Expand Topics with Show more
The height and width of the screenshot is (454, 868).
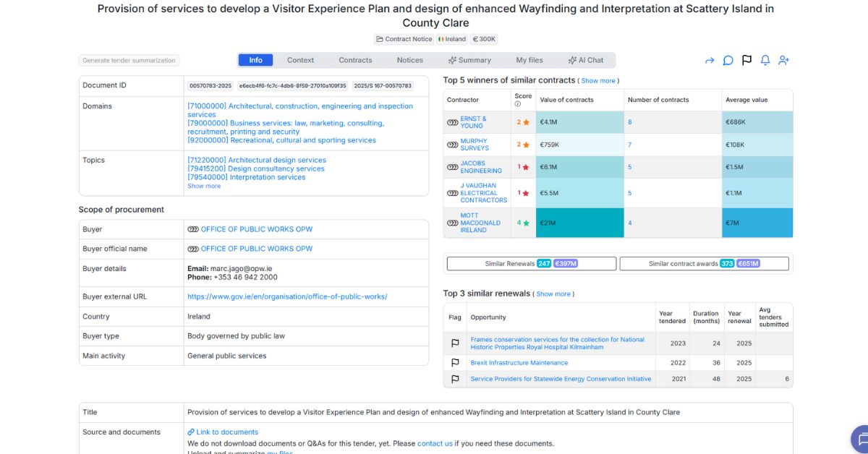[x=204, y=187]
